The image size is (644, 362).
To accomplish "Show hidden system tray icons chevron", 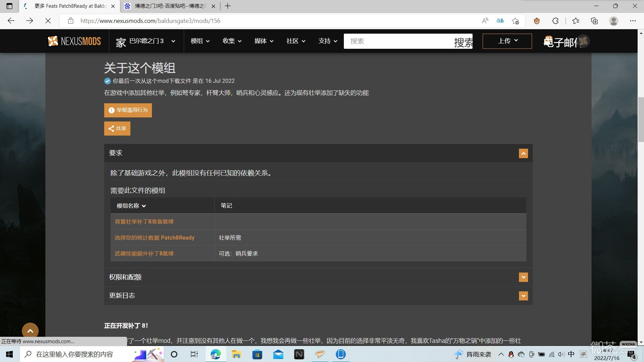I will [501, 354].
